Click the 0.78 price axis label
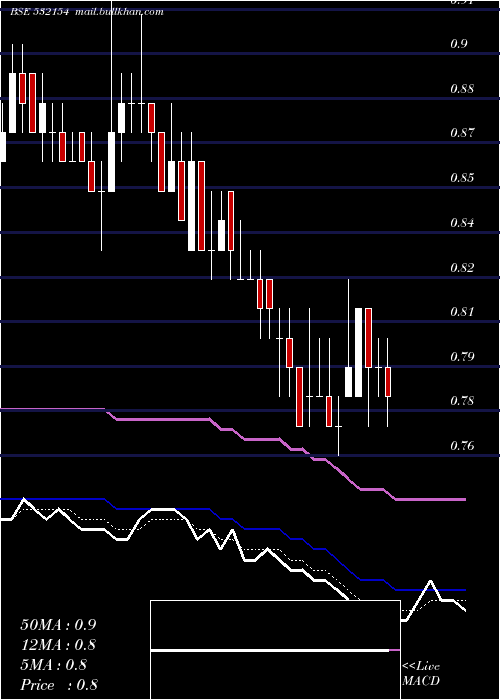500x700 pixels. (462, 400)
